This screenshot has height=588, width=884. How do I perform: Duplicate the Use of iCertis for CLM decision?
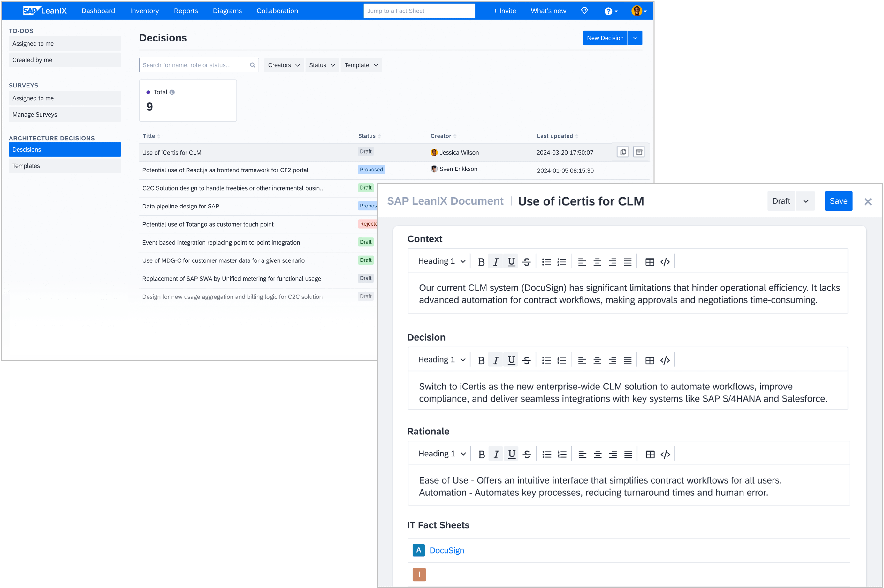point(622,152)
